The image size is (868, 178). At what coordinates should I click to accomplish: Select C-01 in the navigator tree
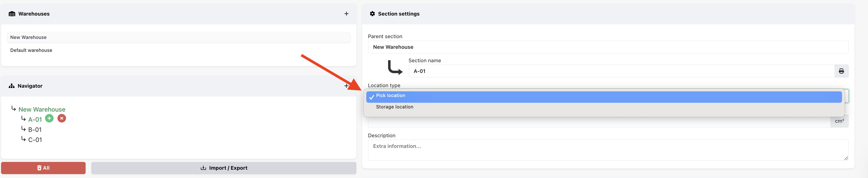tap(35, 140)
